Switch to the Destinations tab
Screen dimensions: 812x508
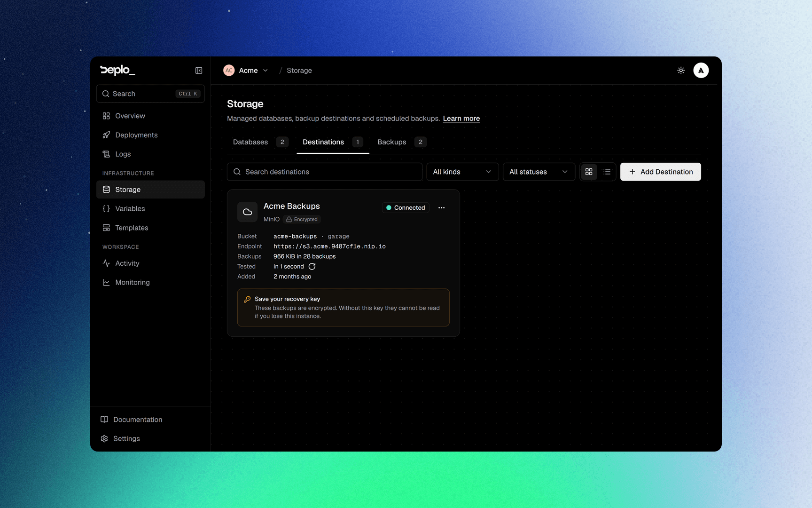tap(333, 142)
